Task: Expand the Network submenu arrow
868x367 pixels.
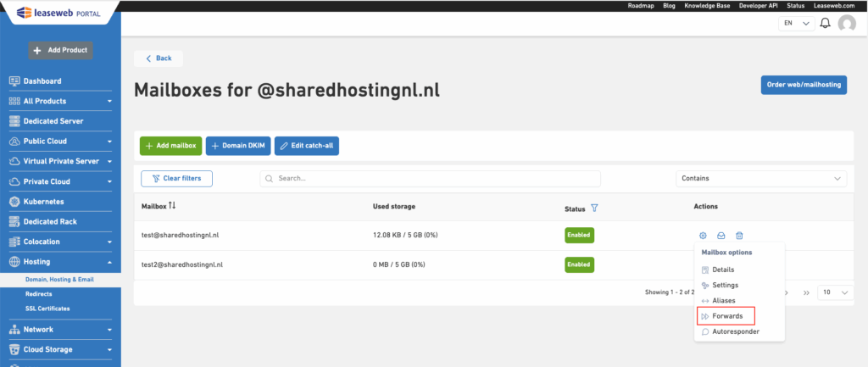Action: [109, 330]
